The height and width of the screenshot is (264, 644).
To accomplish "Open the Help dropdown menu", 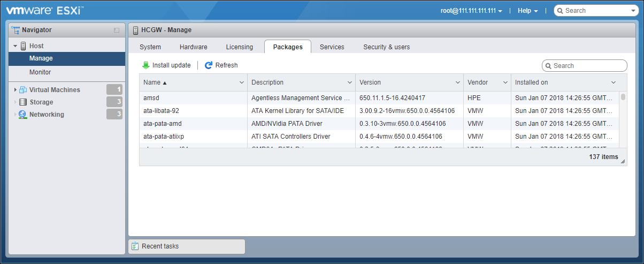I will tap(527, 11).
